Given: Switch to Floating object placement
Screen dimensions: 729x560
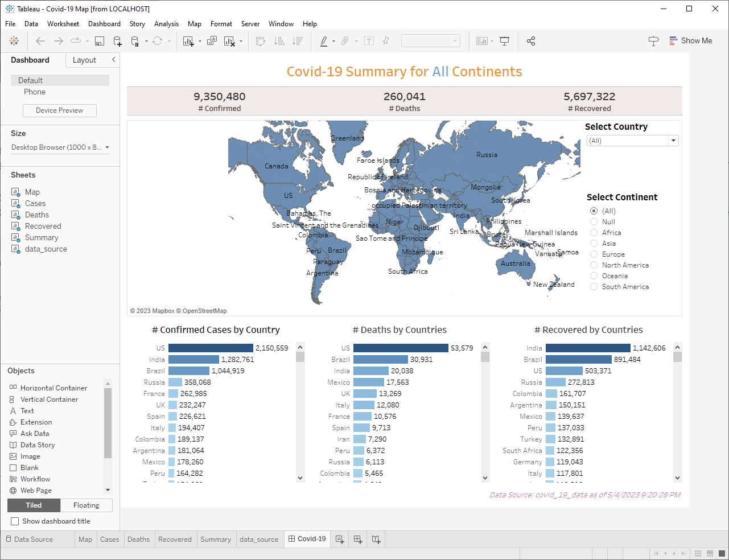Looking at the screenshot, I should coord(86,505).
